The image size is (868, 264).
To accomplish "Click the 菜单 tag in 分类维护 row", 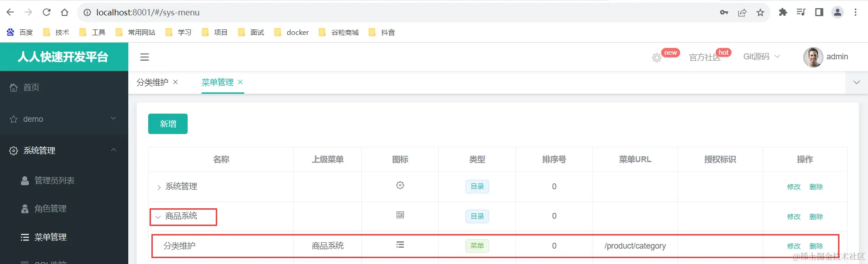I will (477, 246).
